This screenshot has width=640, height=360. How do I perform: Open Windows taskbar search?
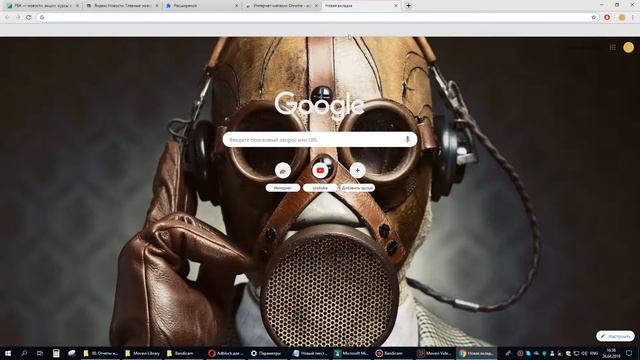[x=24, y=353]
